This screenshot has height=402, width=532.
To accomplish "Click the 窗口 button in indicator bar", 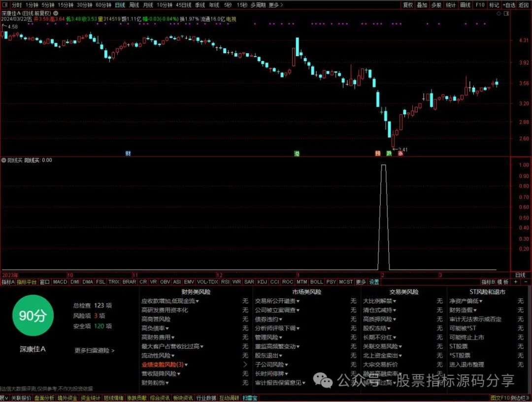I will pyautogui.click(x=44, y=282).
